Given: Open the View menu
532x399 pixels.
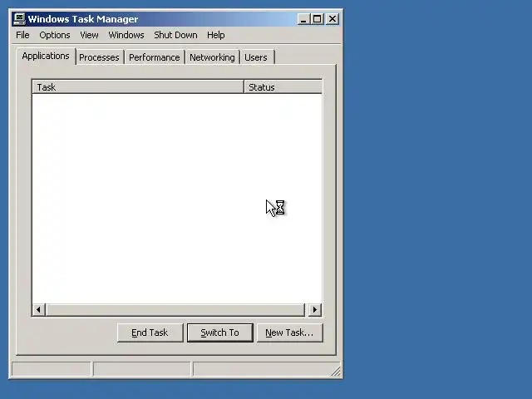Looking at the screenshot, I should [x=89, y=35].
